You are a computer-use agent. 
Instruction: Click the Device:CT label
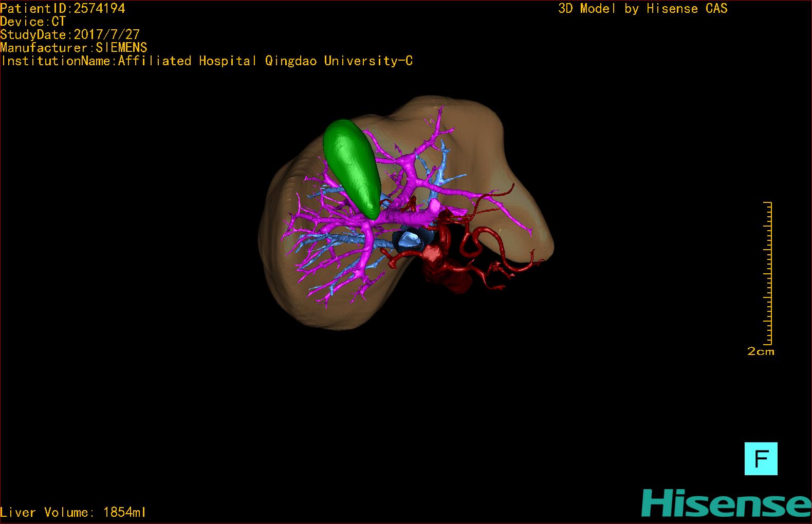33,22
